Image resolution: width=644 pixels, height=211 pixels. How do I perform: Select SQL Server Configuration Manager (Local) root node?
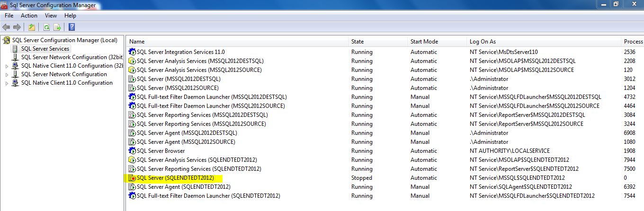point(65,40)
